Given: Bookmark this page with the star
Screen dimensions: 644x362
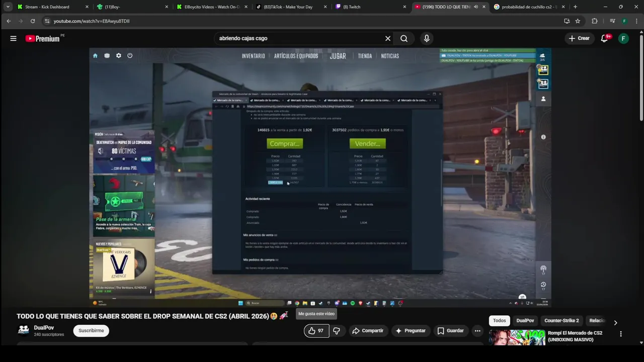Looking at the screenshot, I should [578, 21].
